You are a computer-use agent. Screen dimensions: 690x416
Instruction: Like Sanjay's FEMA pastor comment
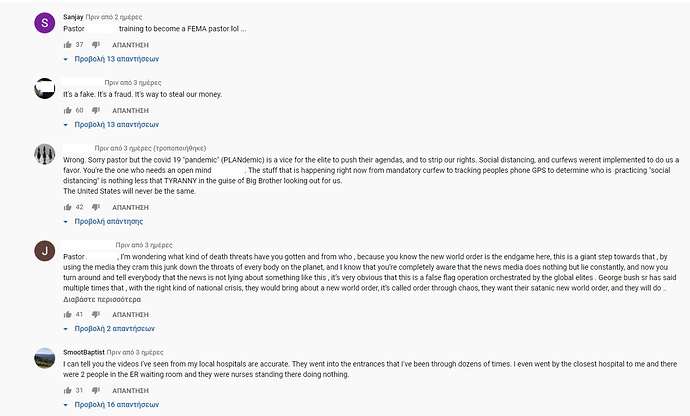pyautogui.click(x=67, y=44)
